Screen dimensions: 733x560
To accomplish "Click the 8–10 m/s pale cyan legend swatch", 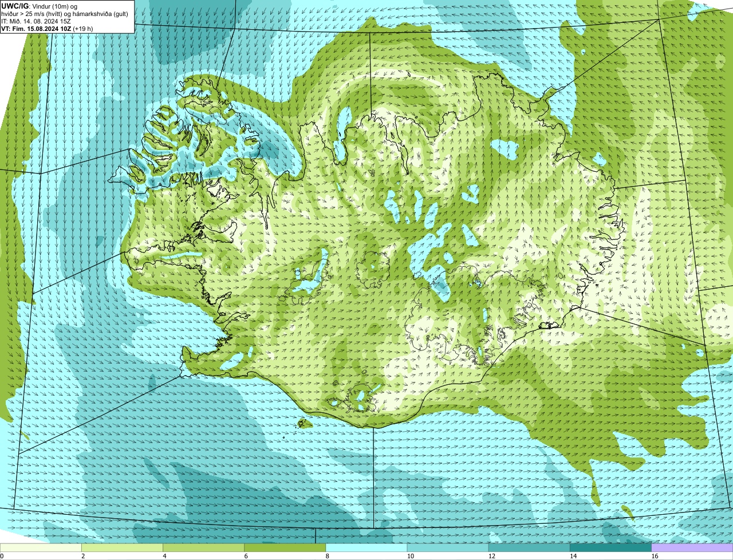I will coord(366,548).
